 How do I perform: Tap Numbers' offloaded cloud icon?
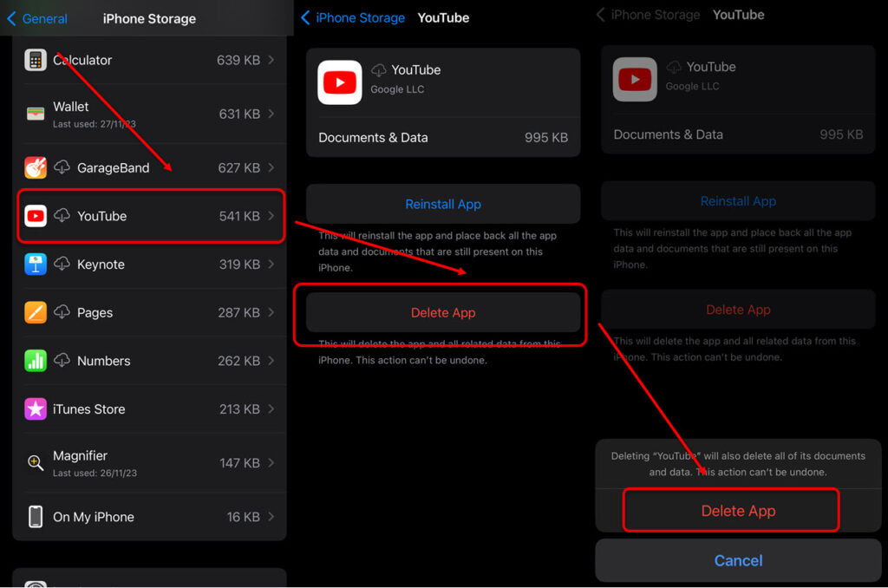coord(62,360)
